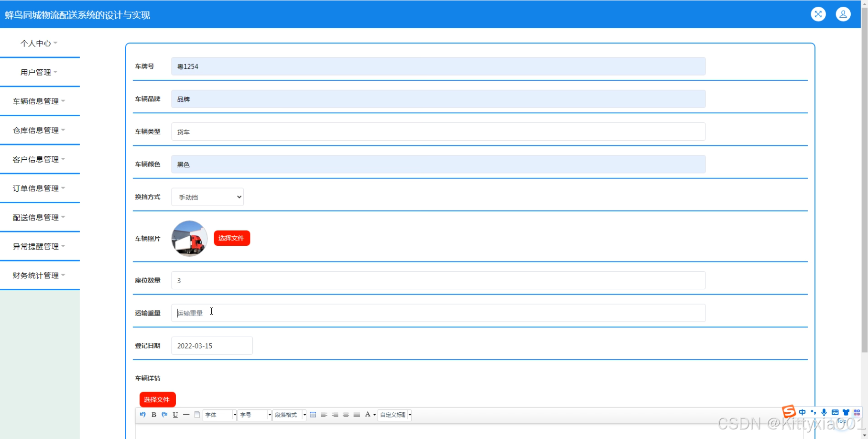Screen dimensions: 868x439
Task: Click the redo icon in editor toolbar
Action: point(164,415)
